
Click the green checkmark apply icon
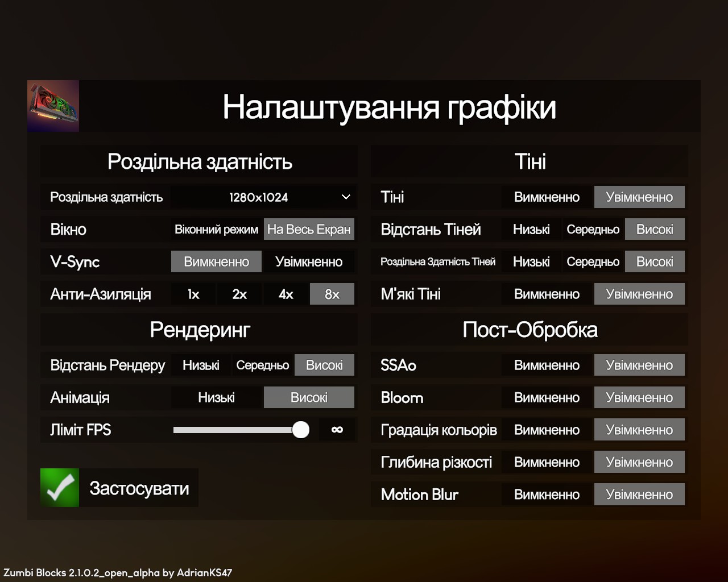(60, 488)
